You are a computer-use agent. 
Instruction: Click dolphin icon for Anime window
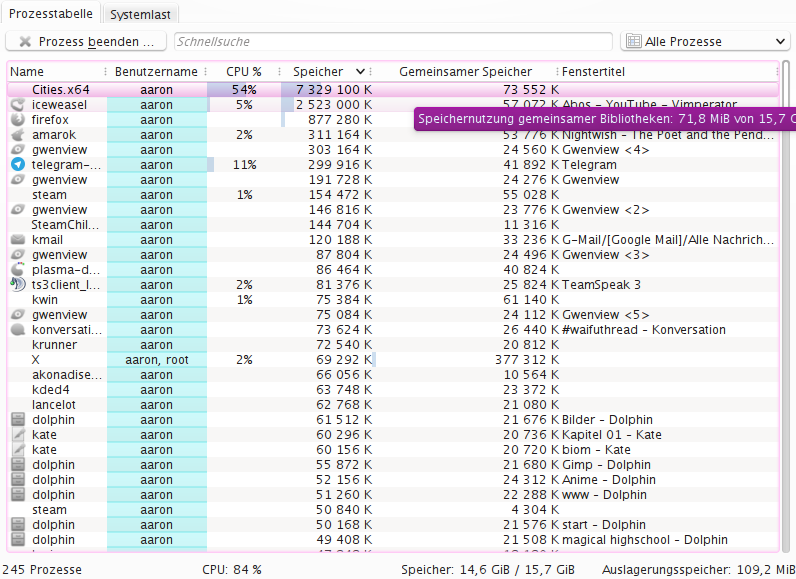click(x=18, y=480)
